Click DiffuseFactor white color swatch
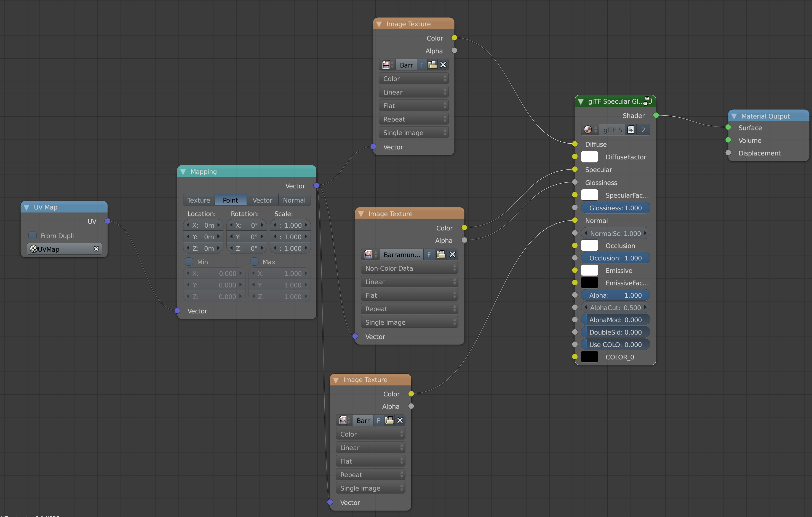This screenshot has height=517, width=812. [589, 157]
